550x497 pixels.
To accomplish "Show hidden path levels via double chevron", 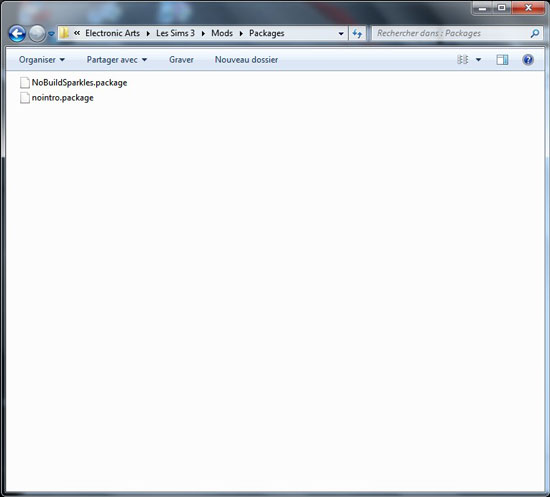I will (77, 33).
